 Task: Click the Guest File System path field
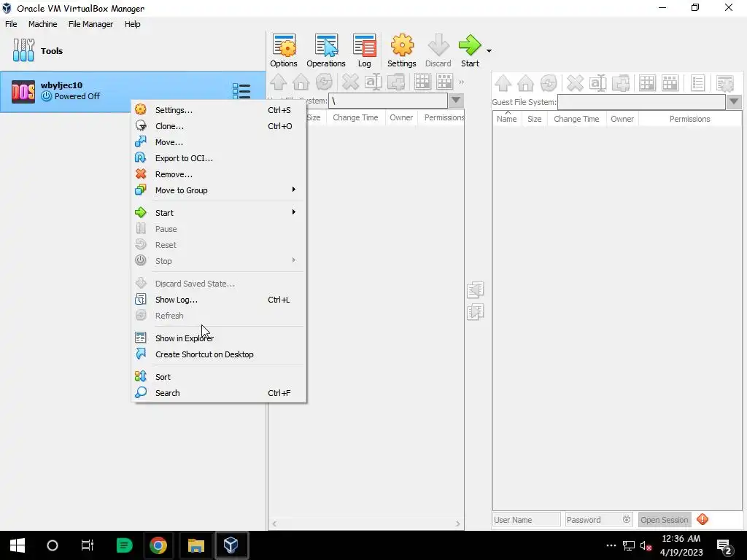click(x=642, y=101)
